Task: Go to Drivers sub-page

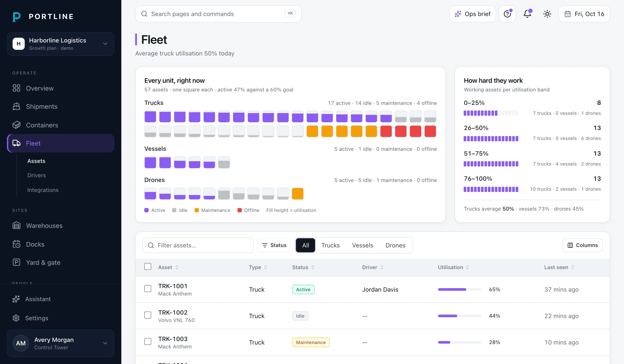Action: [x=36, y=175]
